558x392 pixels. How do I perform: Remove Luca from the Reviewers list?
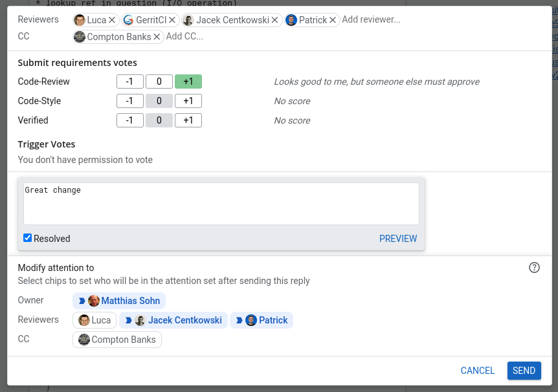click(x=111, y=19)
